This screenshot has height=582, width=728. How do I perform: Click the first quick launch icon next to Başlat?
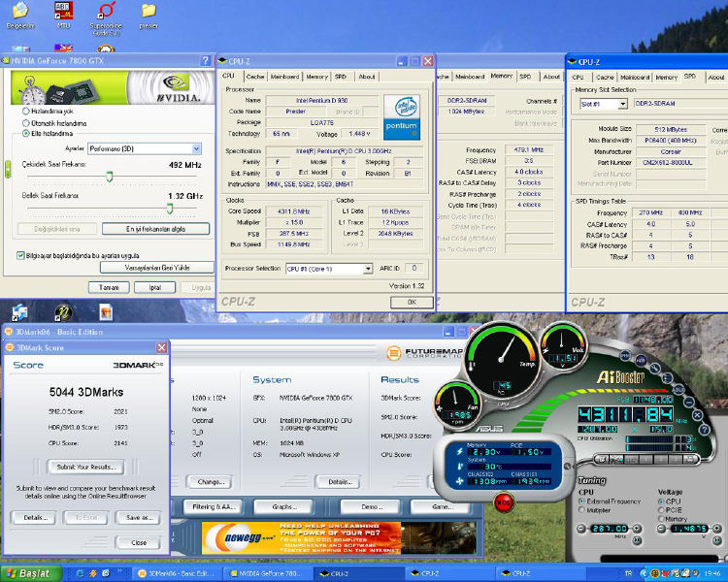tap(80, 573)
